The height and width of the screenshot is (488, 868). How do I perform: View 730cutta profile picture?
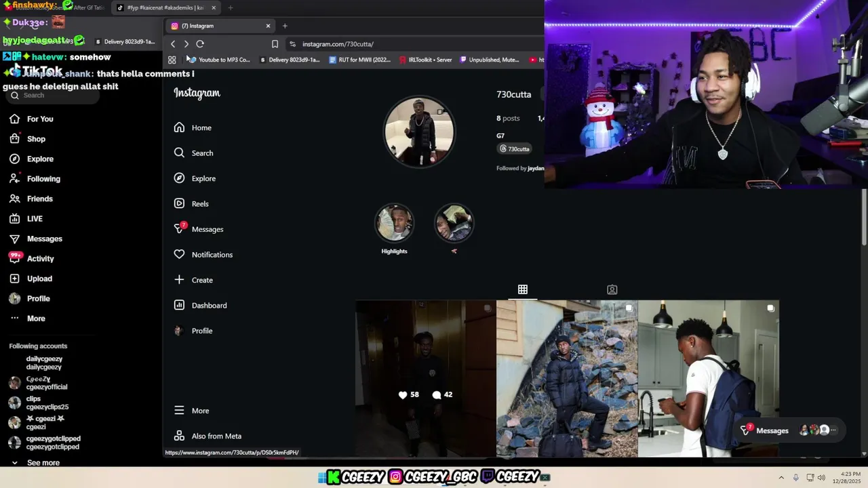click(x=419, y=131)
